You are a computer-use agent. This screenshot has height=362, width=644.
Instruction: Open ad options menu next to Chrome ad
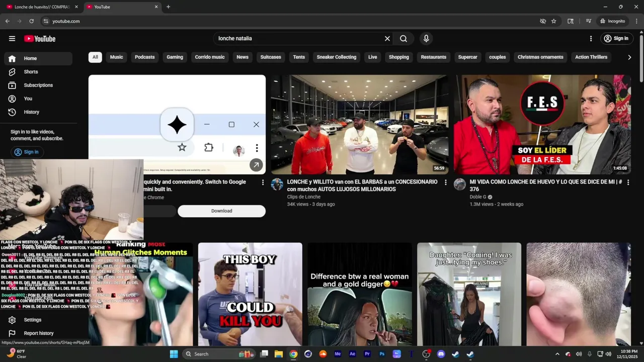point(263,183)
